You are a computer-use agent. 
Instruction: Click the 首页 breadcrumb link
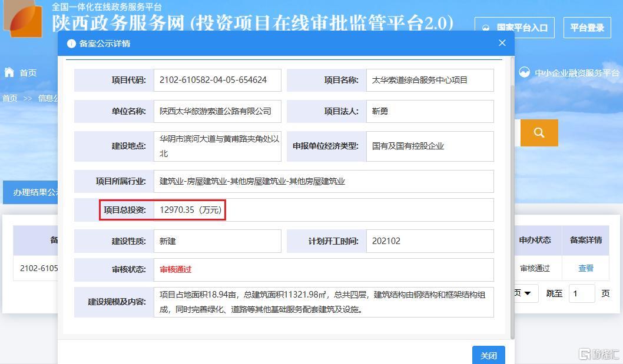tap(10, 98)
